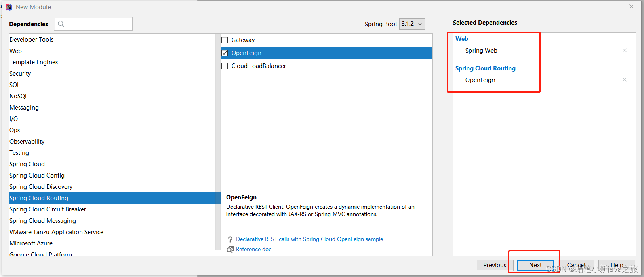Select the Observability category
The height and width of the screenshot is (277, 644).
112,142
